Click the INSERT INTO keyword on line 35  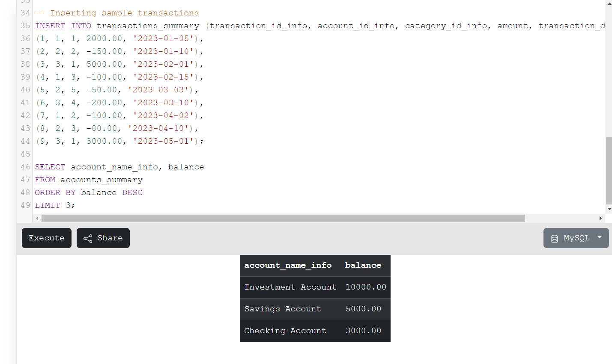point(63,26)
